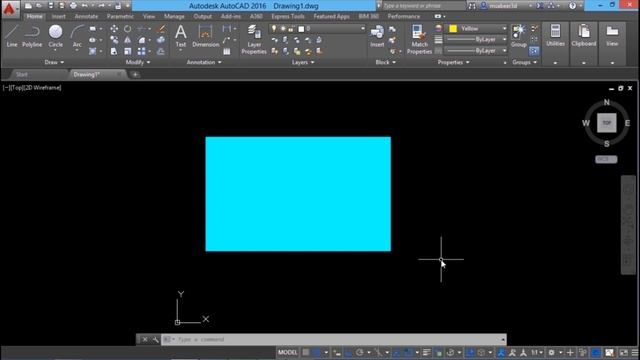
Task: Open the Clipboard panel
Action: point(584,36)
